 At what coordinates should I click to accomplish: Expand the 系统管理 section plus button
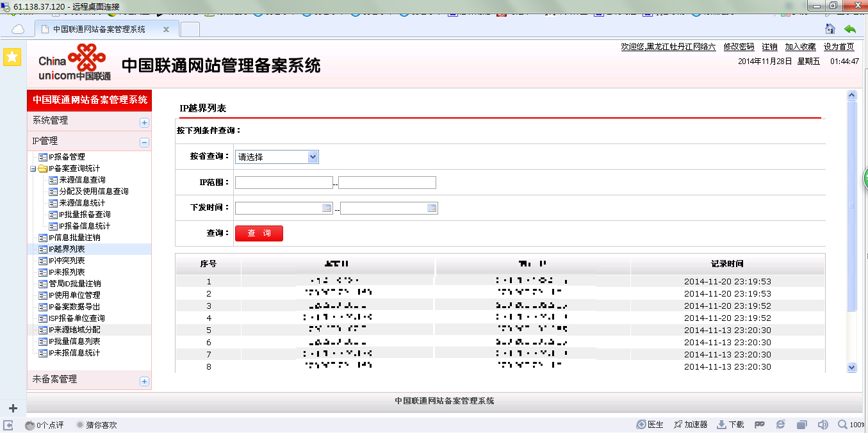144,122
